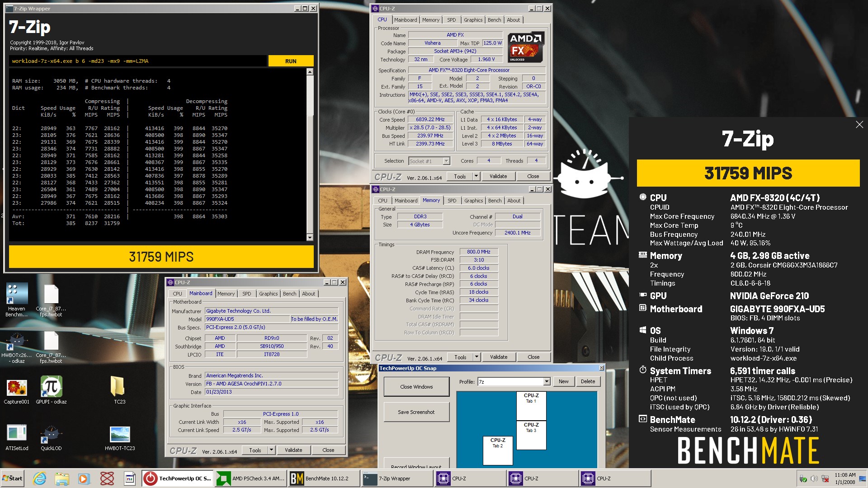
Task: Click Memory module icon in BenchMate panel
Action: coord(643,255)
